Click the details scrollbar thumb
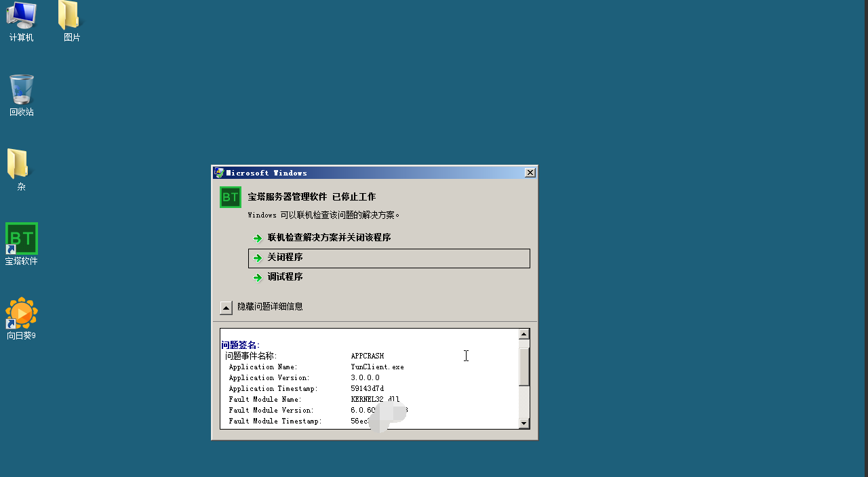 pyautogui.click(x=524, y=367)
